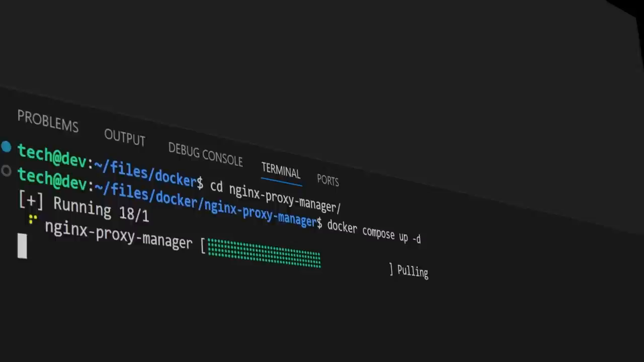Click 'tech@dev' on the first prompt line
The image size is (644, 362).
[x=52, y=155]
